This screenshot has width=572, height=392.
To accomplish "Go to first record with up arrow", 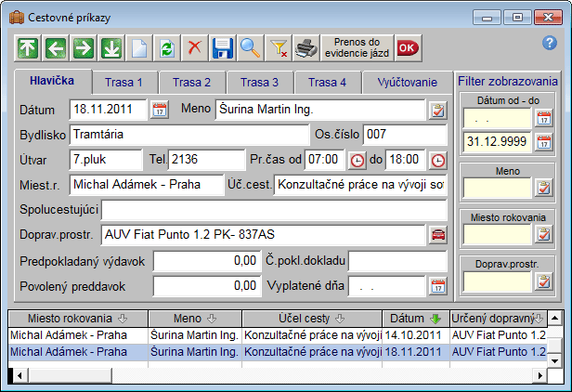I will point(28,47).
